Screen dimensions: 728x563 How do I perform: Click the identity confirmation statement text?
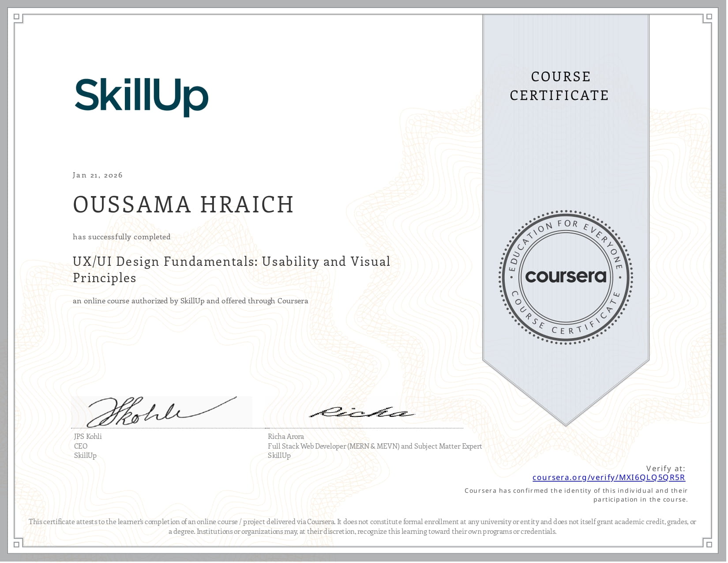(x=576, y=495)
